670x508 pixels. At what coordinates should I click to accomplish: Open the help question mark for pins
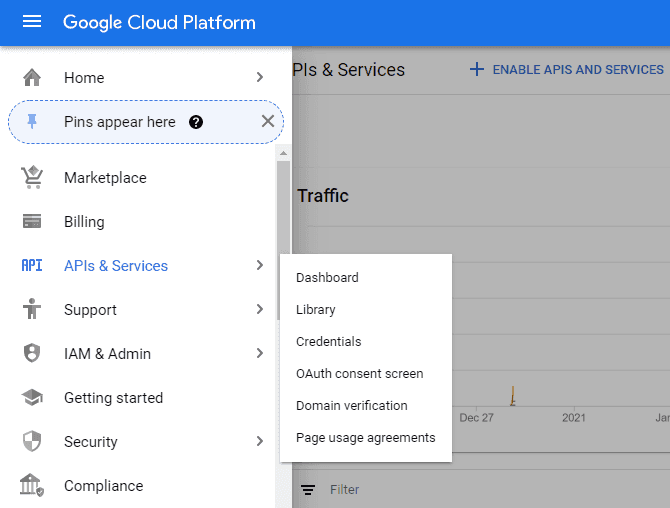[x=196, y=122]
